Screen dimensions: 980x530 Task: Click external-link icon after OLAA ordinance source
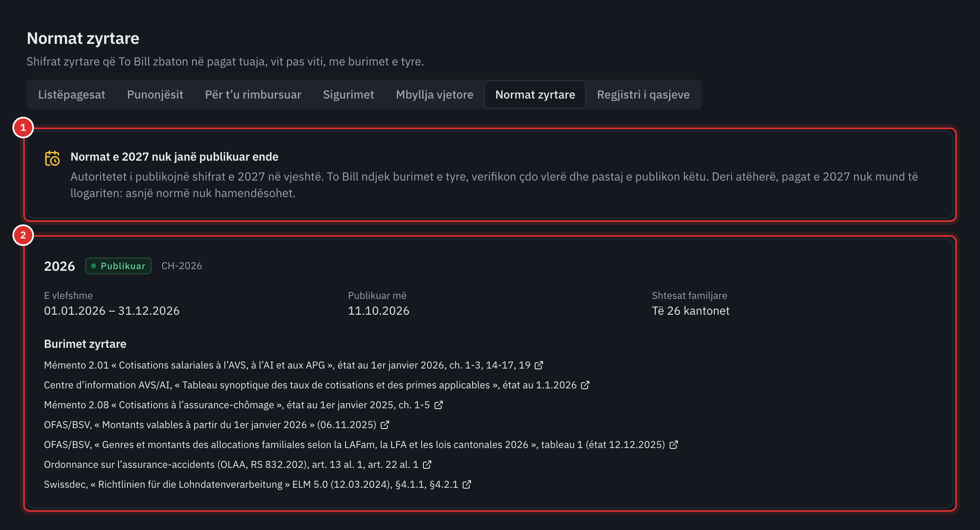pos(427,465)
